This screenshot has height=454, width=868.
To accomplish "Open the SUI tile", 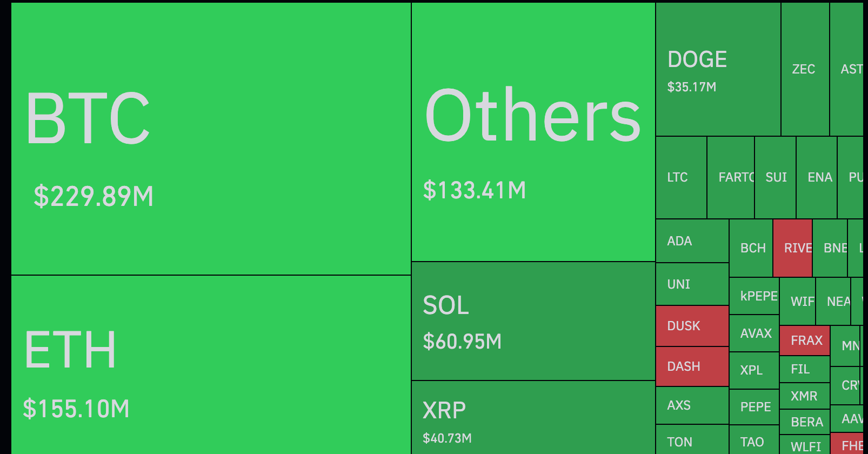I will (776, 177).
